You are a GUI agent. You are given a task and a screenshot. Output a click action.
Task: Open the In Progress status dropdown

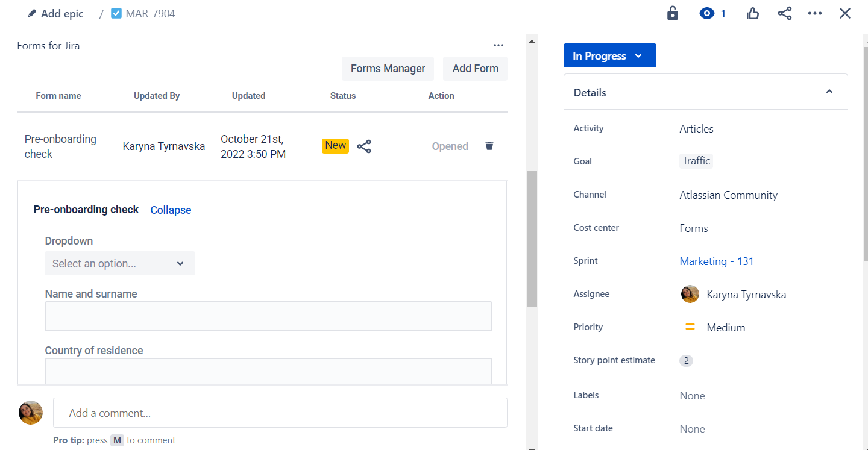click(609, 55)
